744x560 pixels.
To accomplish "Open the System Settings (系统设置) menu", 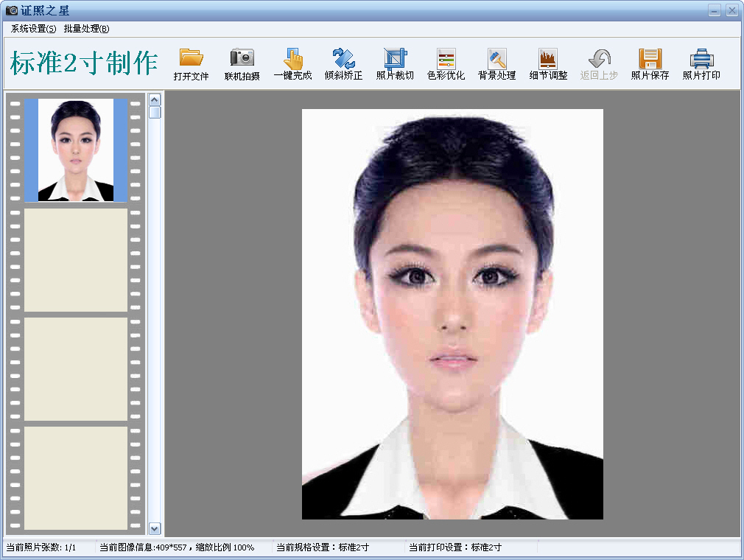I will pyautogui.click(x=33, y=29).
